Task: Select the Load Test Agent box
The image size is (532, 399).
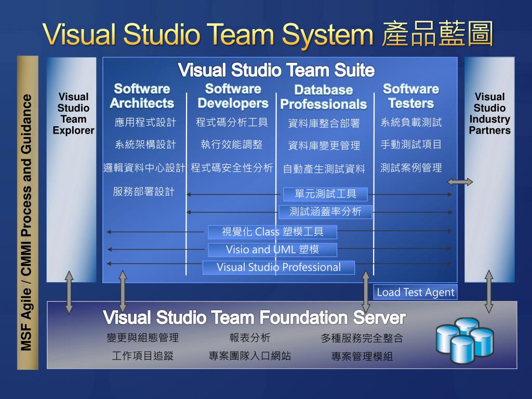Action: point(415,292)
